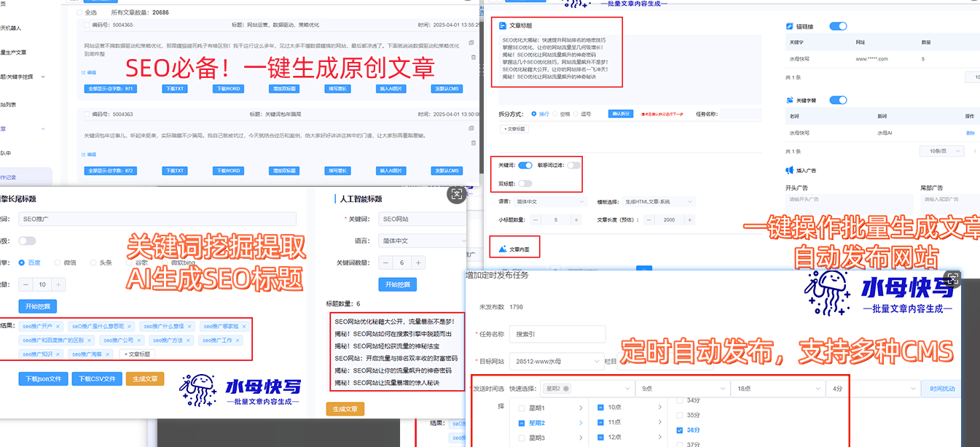980x447 pixels.
Task: Remove the seo推广开户 tag
Action: [58, 326]
